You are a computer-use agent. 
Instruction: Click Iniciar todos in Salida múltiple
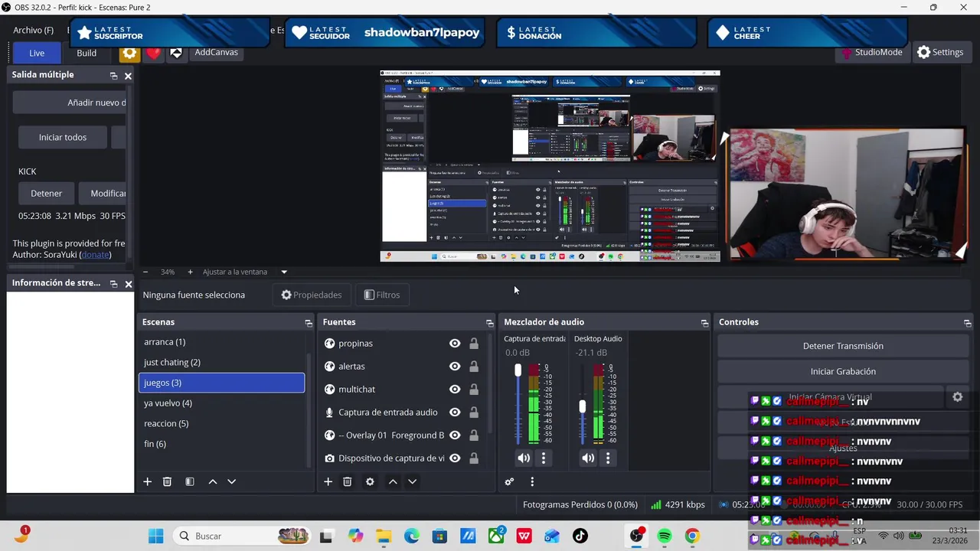63,137
